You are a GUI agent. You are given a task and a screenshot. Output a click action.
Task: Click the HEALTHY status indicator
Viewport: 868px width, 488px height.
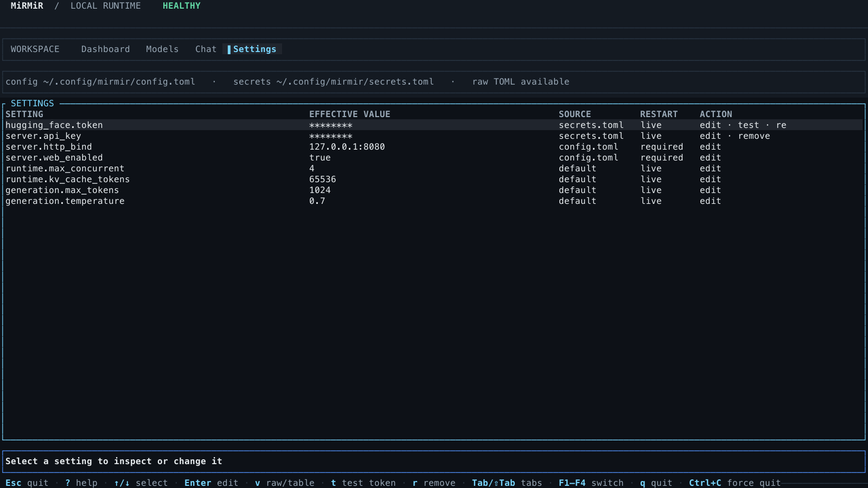(x=182, y=6)
